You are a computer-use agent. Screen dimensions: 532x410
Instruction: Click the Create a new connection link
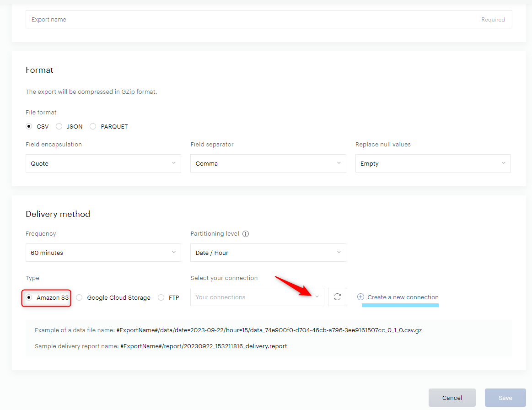pyautogui.click(x=403, y=297)
